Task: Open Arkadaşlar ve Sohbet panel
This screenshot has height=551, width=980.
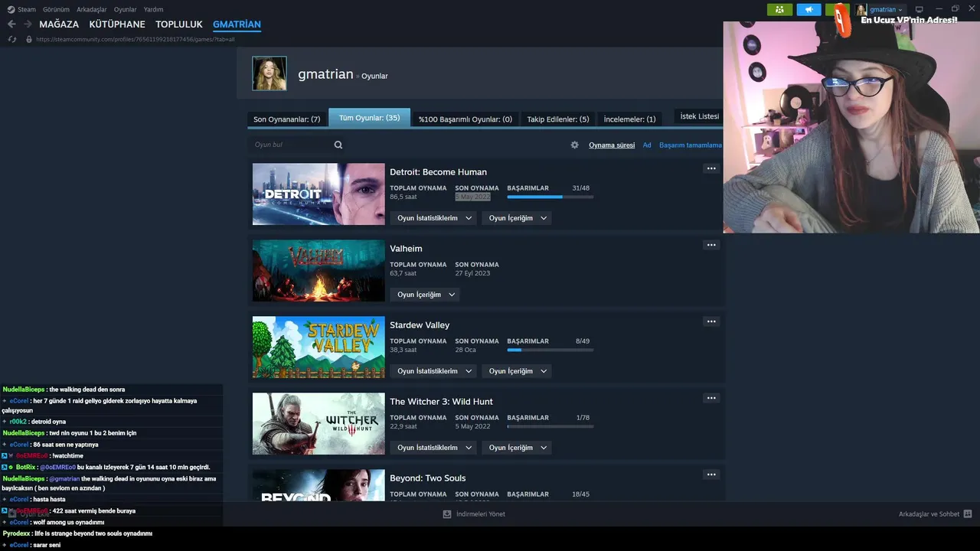Action: point(929,514)
